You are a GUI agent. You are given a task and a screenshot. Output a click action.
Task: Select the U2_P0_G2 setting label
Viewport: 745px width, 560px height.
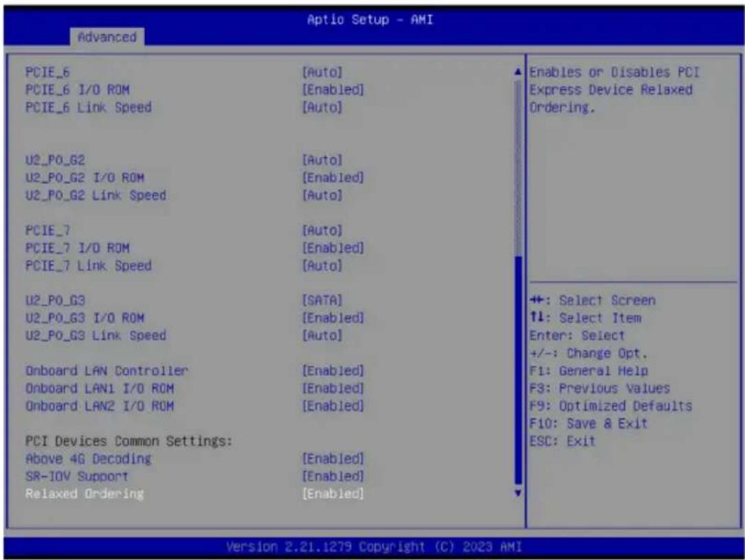click(x=55, y=160)
